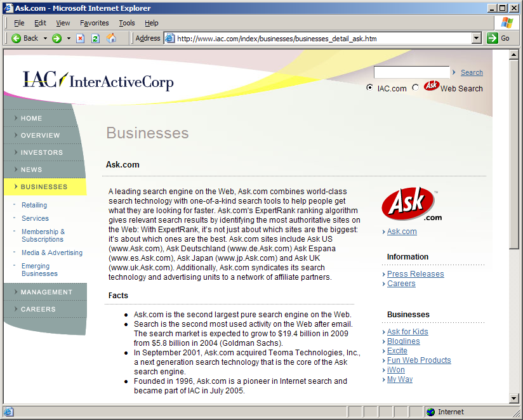Open the Fun Web Products link
The width and height of the screenshot is (523, 420).
pos(419,360)
